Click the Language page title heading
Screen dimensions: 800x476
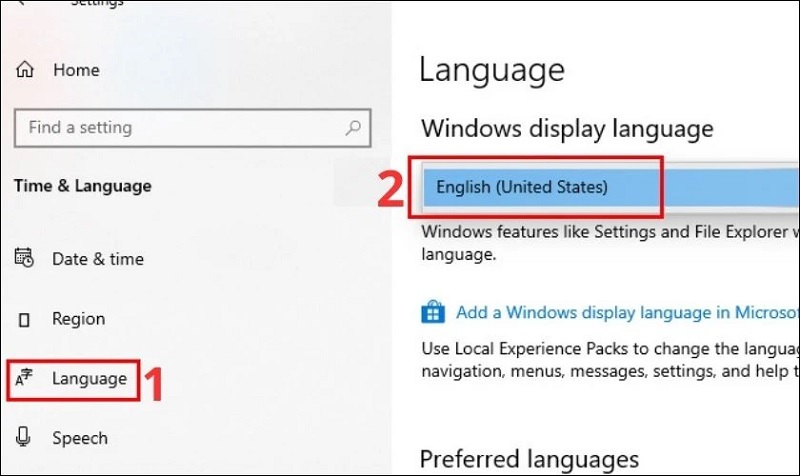492,70
